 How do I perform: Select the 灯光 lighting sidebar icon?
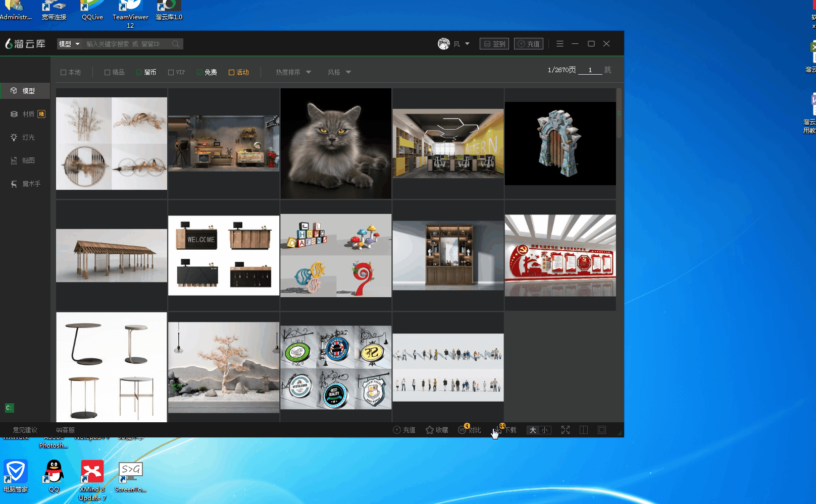coord(14,137)
